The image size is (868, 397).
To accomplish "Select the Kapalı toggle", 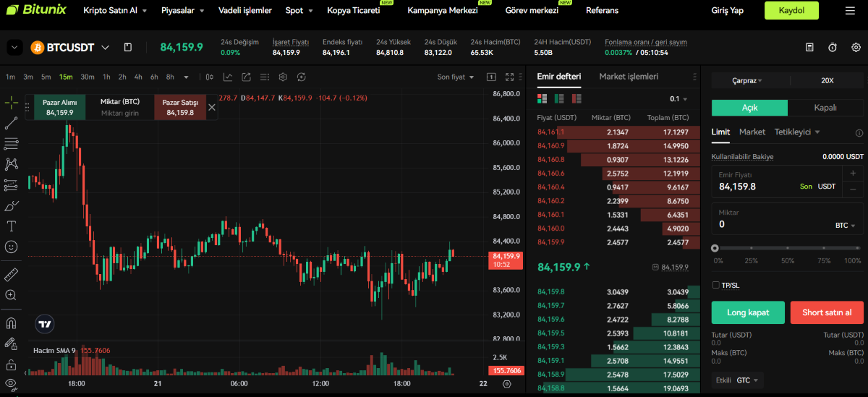I will point(825,107).
